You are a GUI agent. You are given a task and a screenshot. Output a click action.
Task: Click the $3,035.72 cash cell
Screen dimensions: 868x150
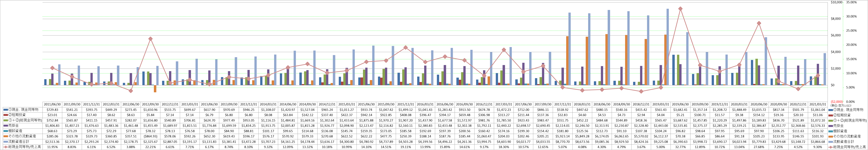[759, 110]
